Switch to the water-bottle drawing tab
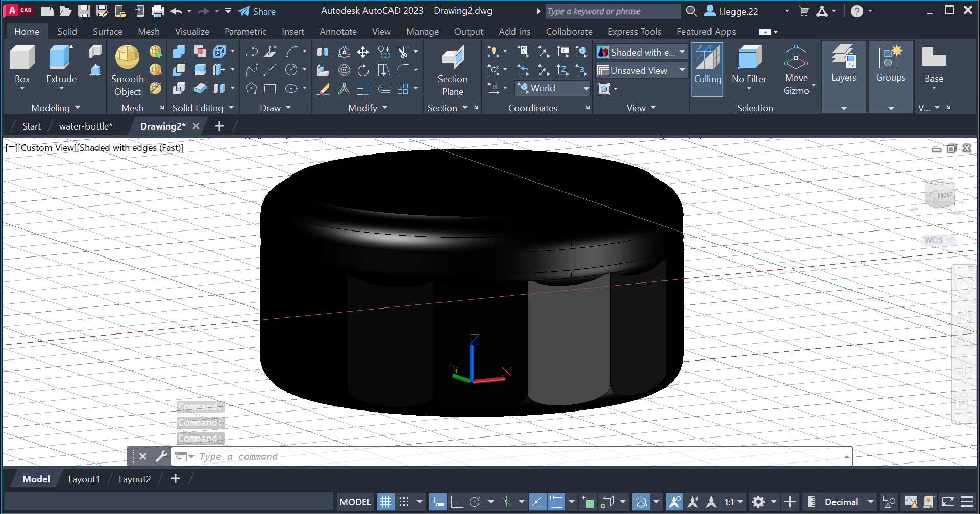This screenshot has height=514, width=980. coord(86,126)
